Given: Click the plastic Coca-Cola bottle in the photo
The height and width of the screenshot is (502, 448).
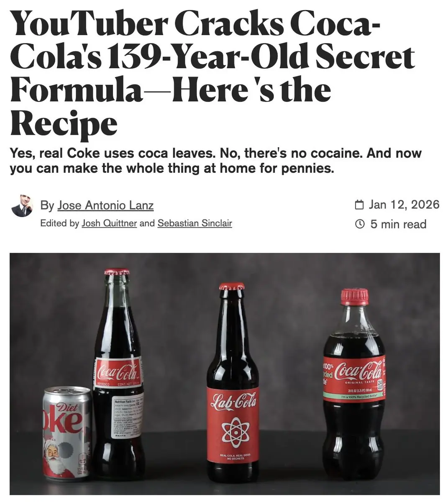Looking at the screenshot, I should 355,384.
